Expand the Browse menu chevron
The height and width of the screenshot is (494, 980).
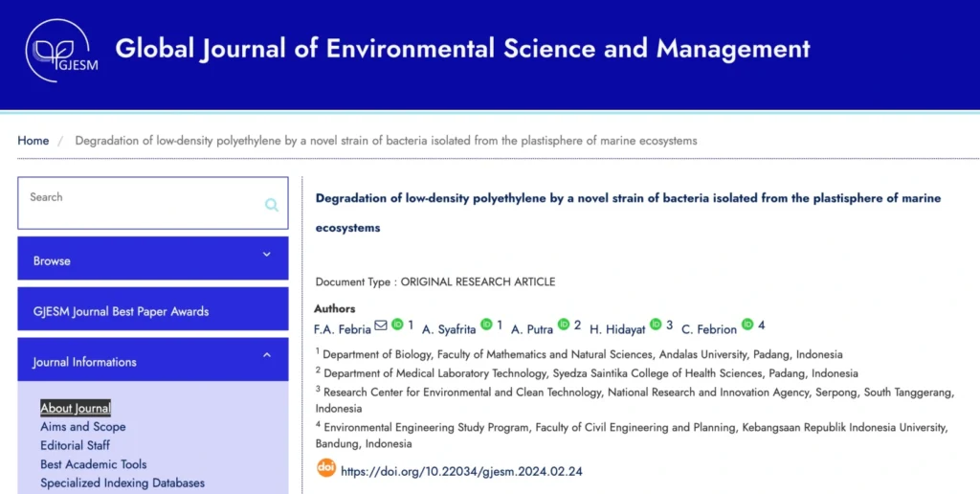pos(267,255)
